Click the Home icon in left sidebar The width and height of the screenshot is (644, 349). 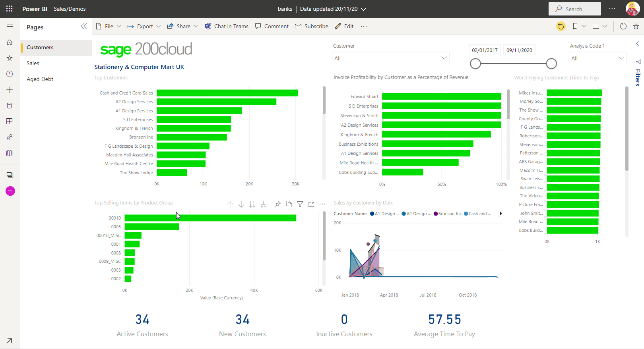(x=10, y=42)
